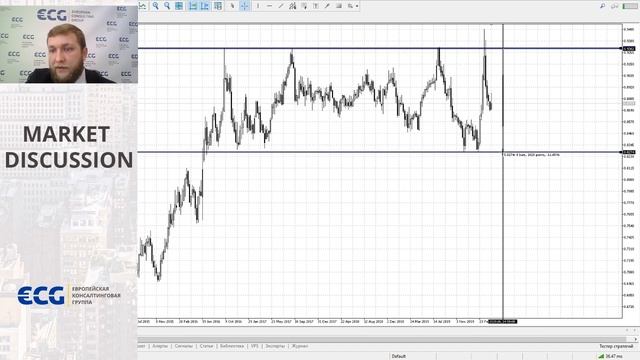Open the chat messages icon at top right
640x360 pixels.
pyautogui.click(x=614, y=6)
